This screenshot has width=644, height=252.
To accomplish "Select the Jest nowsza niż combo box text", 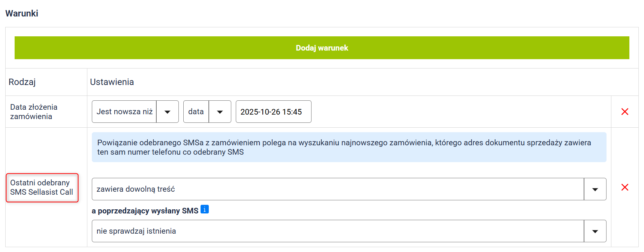I will coord(124,112).
